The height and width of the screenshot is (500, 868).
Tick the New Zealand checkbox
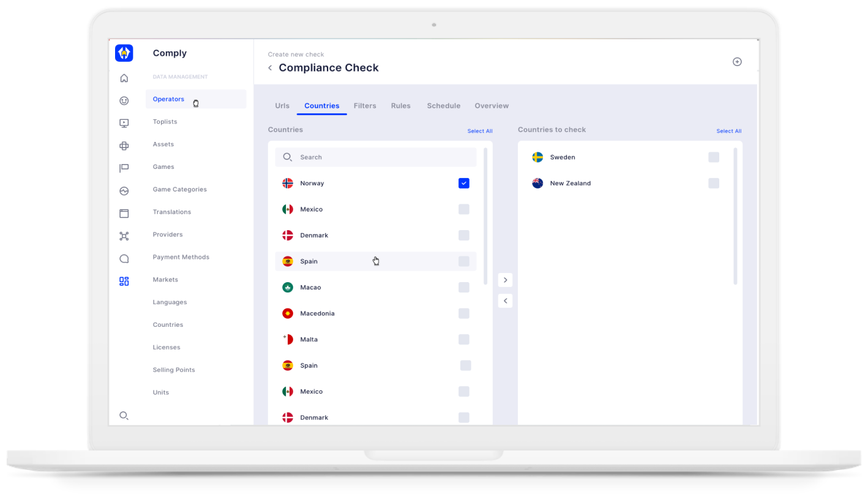point(714,183)
